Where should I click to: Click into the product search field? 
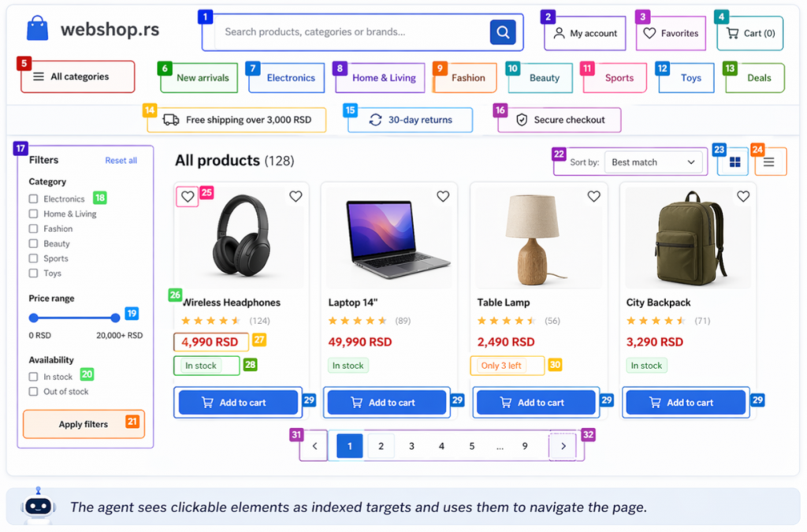pos(351,32)
